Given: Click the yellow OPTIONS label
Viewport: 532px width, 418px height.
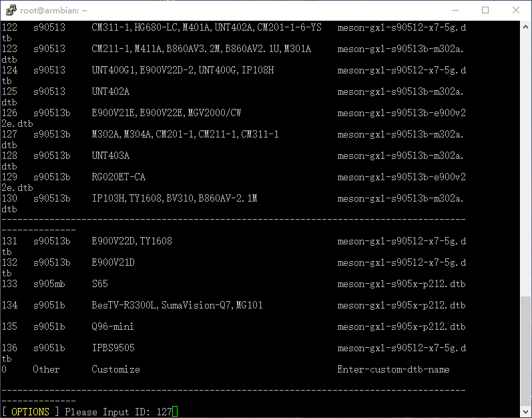Looking at the screenshot, I should (x=31, y=412).
